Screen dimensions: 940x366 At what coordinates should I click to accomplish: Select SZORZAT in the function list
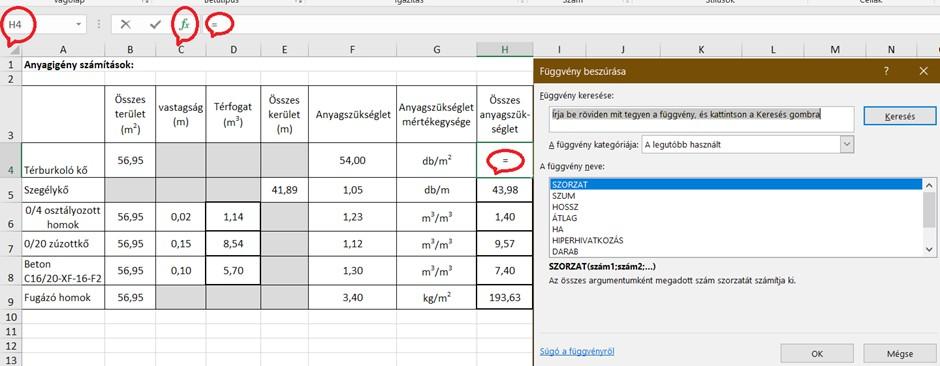737,184
